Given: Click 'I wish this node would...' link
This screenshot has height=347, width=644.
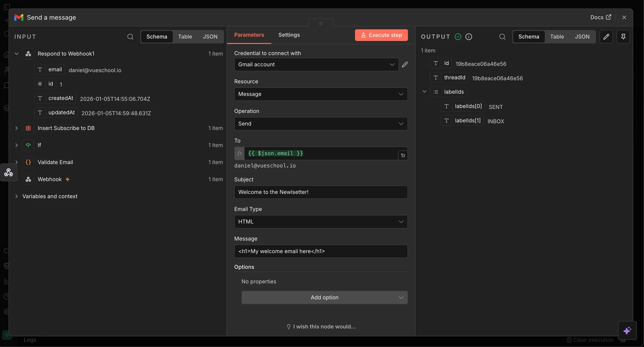Looking at the screenshot, I should click(321, 327).
